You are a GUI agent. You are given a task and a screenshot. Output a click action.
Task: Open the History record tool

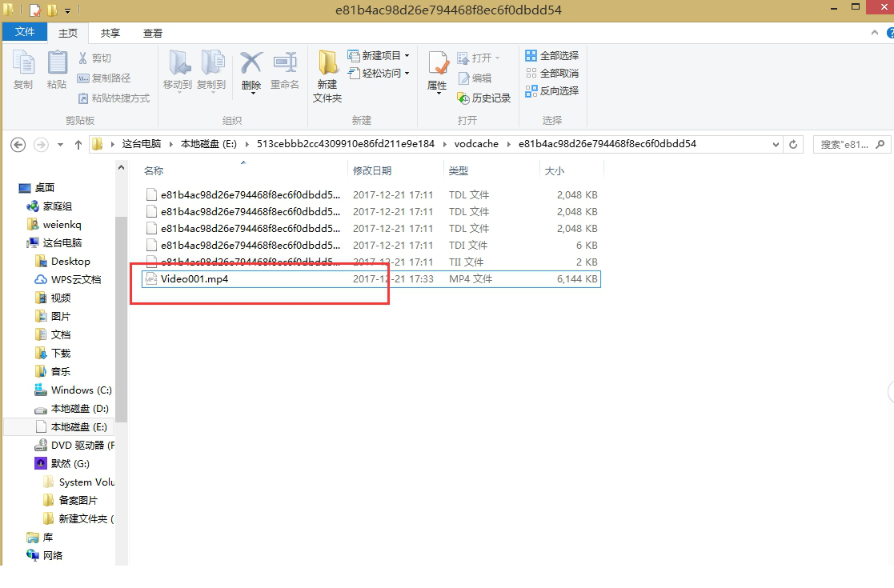point(484,98)
